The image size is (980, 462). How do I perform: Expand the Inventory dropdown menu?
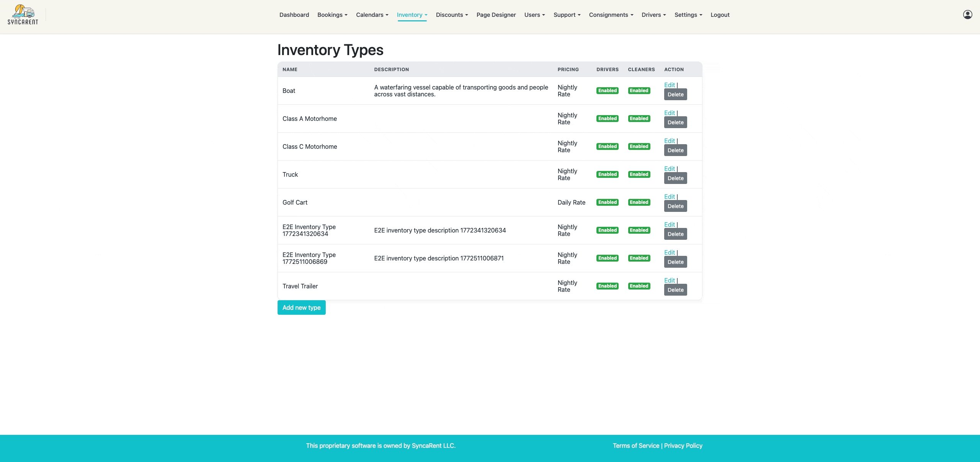[x=412, y=15]
